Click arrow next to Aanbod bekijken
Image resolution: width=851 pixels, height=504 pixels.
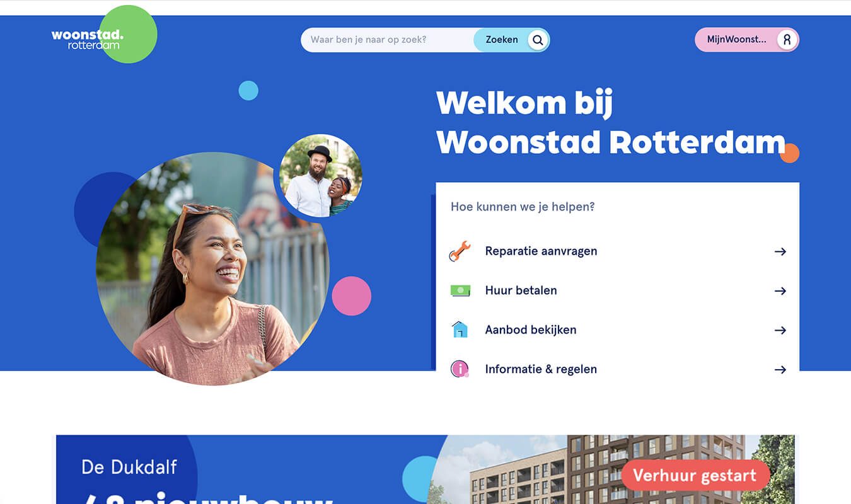(780, 330)
